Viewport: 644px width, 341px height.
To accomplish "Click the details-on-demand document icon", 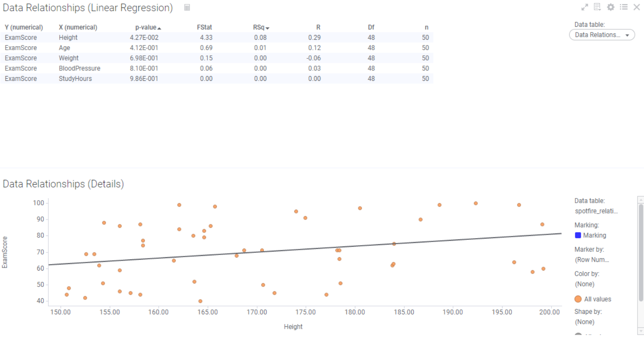I will [598, 7].
